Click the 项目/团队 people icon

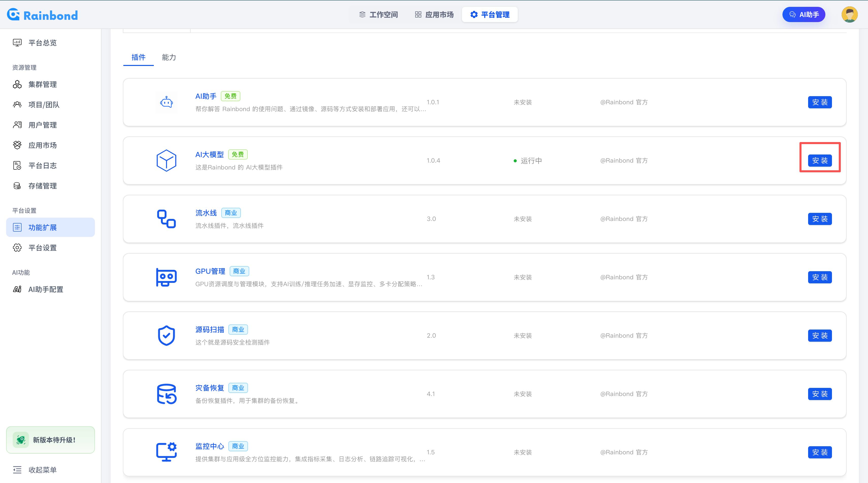[x=17, y=105]
